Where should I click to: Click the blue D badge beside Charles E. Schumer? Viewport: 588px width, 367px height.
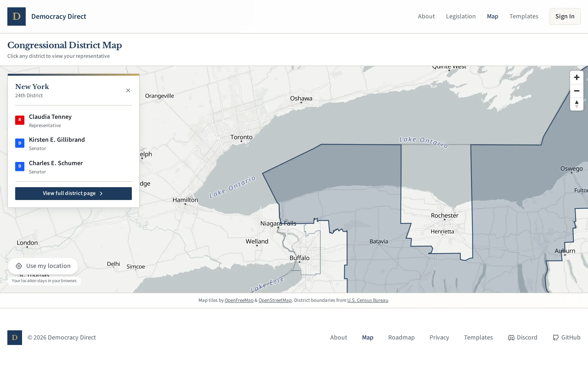pos(20,166)
